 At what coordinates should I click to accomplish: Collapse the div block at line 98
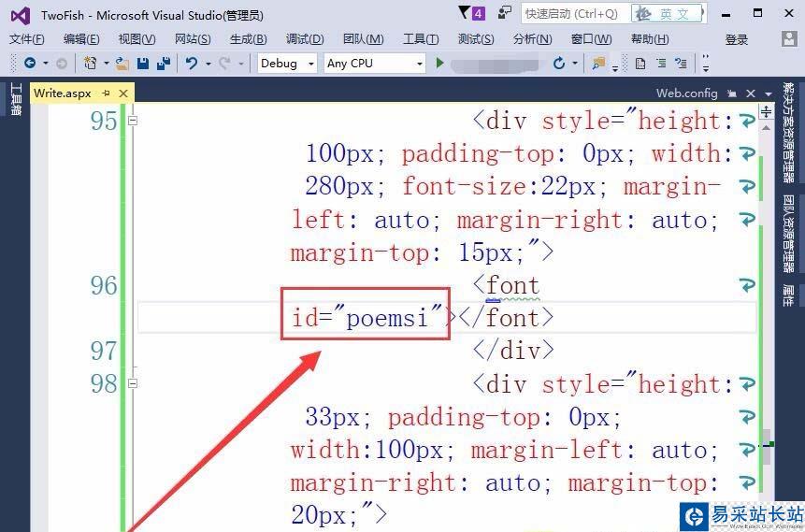(133, 383)
